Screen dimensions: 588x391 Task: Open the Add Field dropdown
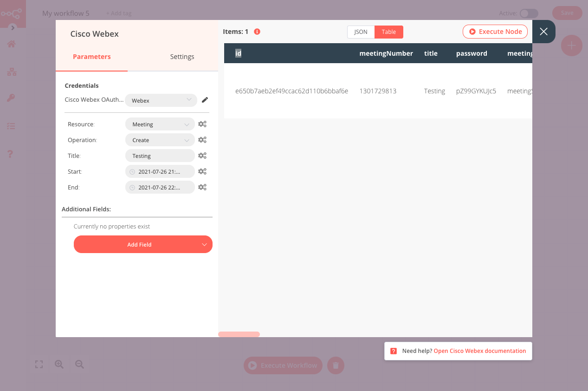[143, 245]
